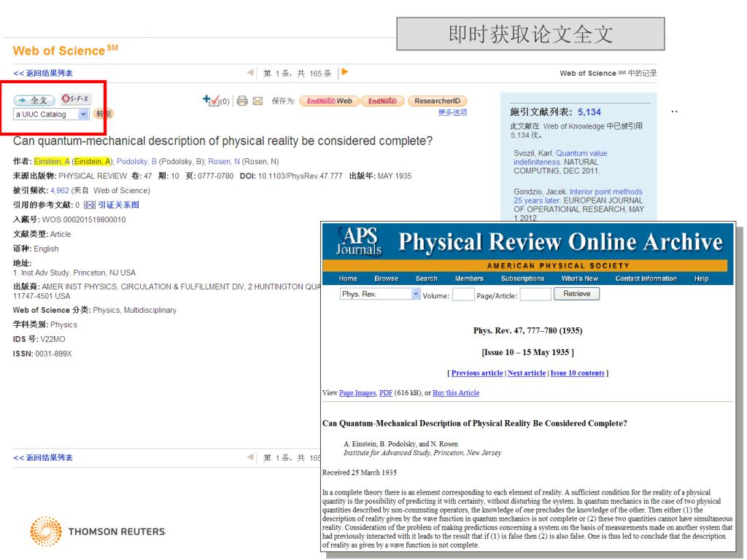This screenshot has height=560, width=747.
Task: Go to previous record arrow at top
Action: 250,72
